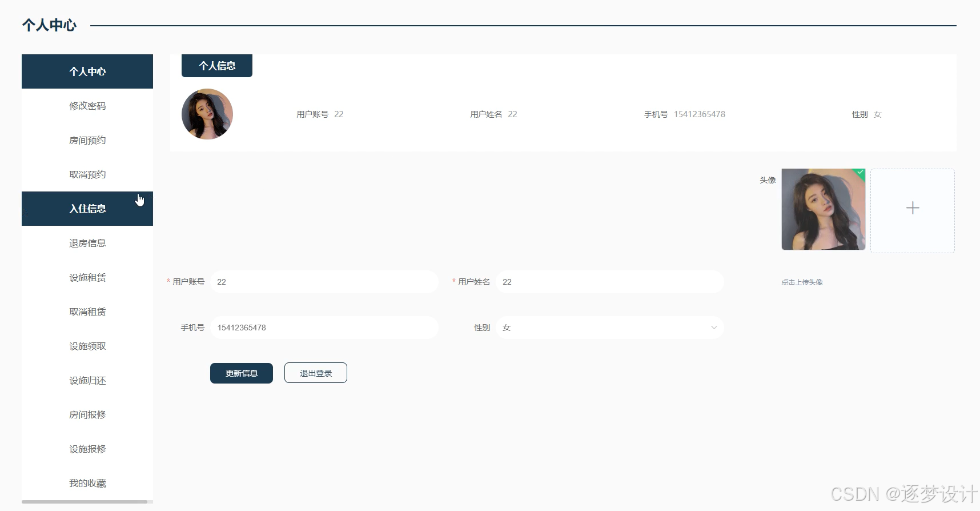This screenshot has height=511, width=980.
Task: Focus the 手机号 input field
Action: pyautogui.click(x=324, y=328)
